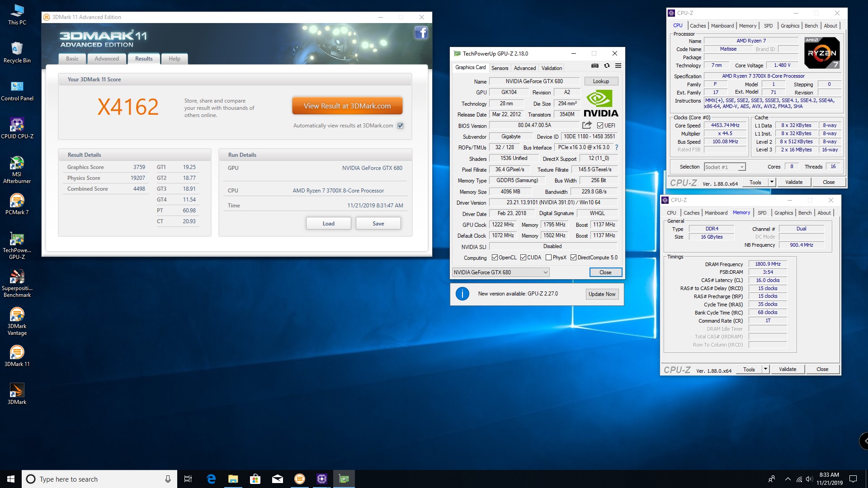
Task: Open Windows Start menu
Action: [x=11, y=479]
